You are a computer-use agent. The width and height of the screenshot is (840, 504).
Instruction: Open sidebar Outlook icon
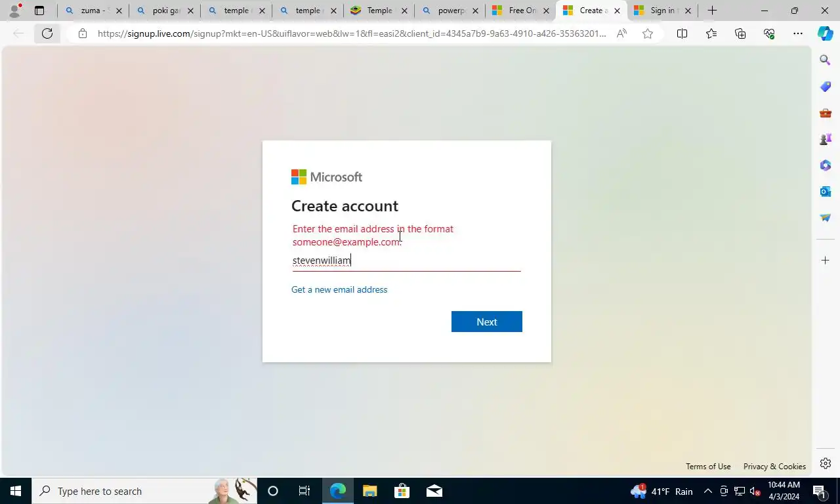(826, 192)
